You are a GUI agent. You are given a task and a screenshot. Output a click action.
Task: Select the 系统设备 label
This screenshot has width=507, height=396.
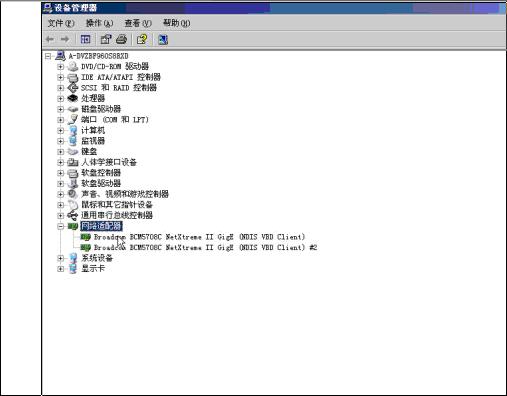pos(97,258)
